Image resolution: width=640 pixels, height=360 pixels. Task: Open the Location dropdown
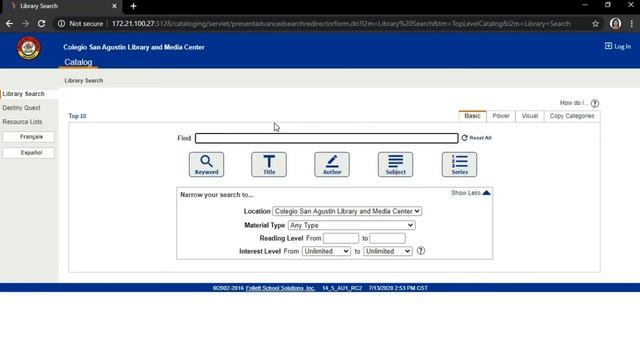tap(347, 211)
